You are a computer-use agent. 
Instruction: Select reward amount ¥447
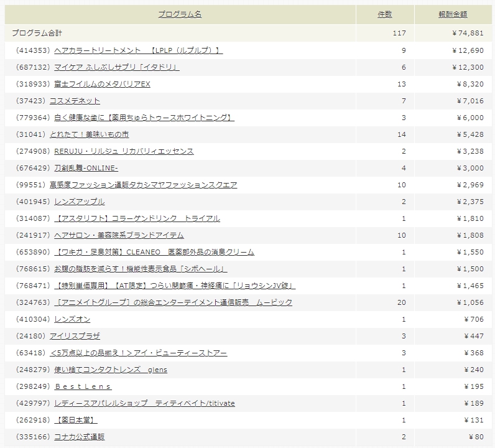[x=474, y=336]
